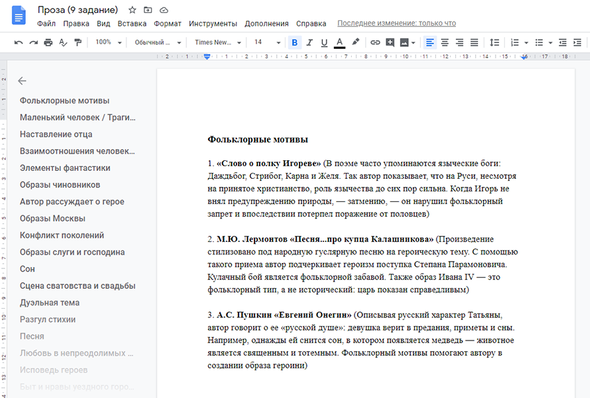Image resolution: width=590 pixels, height=398 pixels.
Task: Open Times New font dropdown
Action: tap(217, 43)
